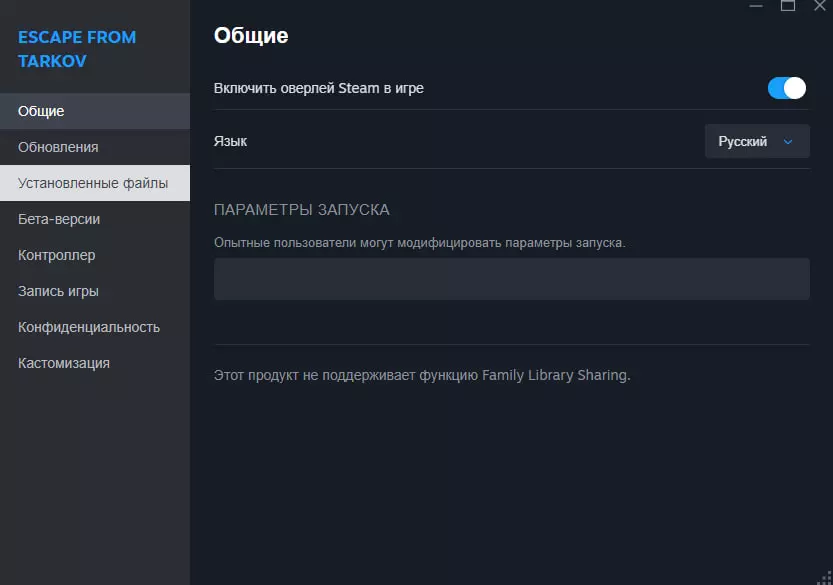Image resolution: width=833 pixels, height=585 pixels.
Task: Click the window resize grip icon
Action: pos(824,576)
